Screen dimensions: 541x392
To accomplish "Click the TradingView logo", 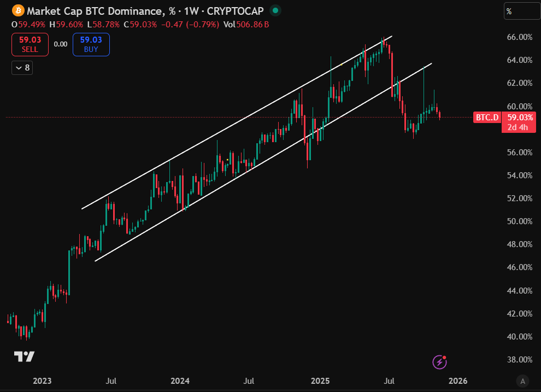I will click(x=24, y=356).
